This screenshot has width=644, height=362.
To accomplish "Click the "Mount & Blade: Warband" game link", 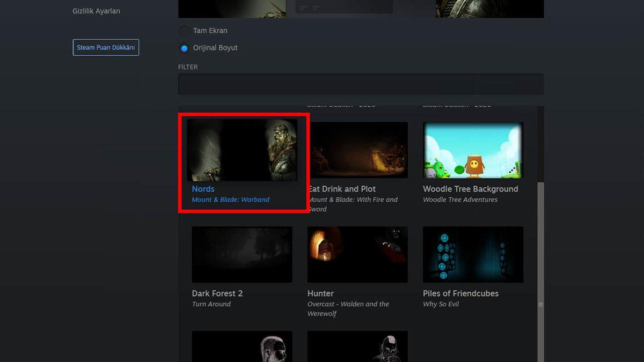I will [231, 198].
